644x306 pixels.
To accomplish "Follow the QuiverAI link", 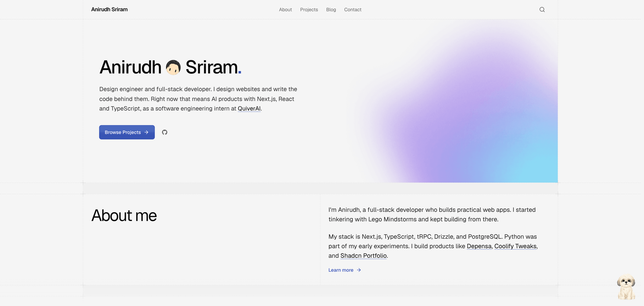I will click(x=249, y=108).
